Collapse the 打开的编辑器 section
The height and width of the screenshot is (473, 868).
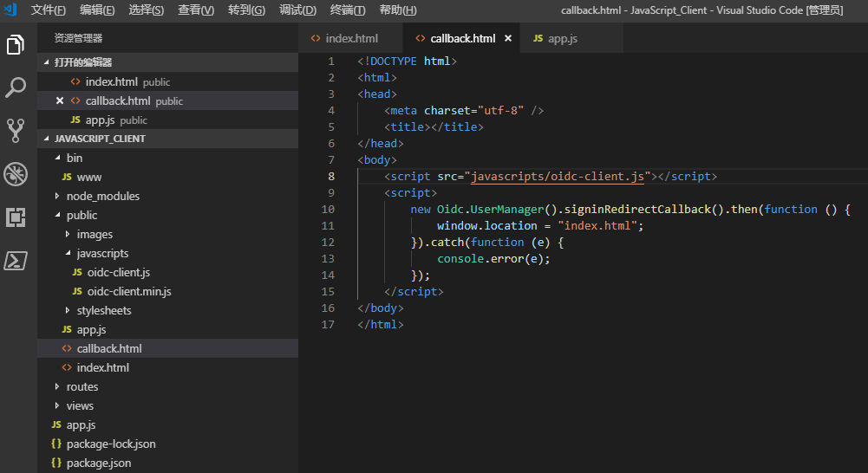[82, 62]
